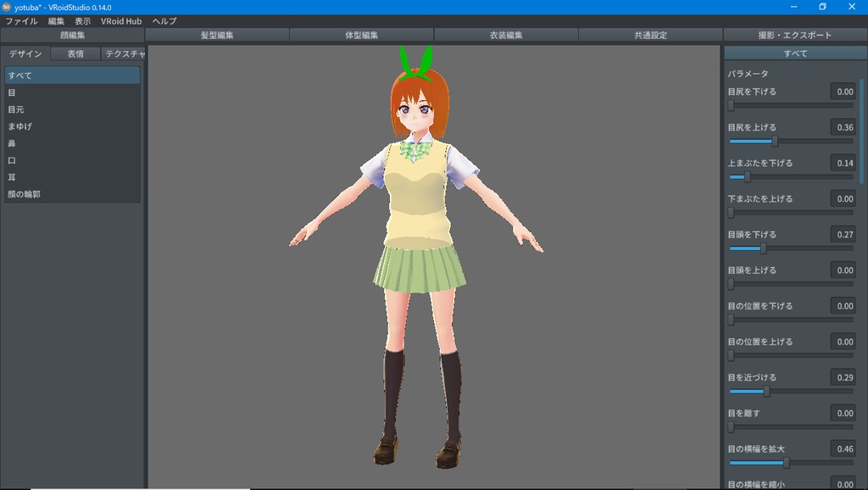This screenshot has width=868, height=490.
Task: Click the 目の位置を下げる value field
Action: pos(843,306)
